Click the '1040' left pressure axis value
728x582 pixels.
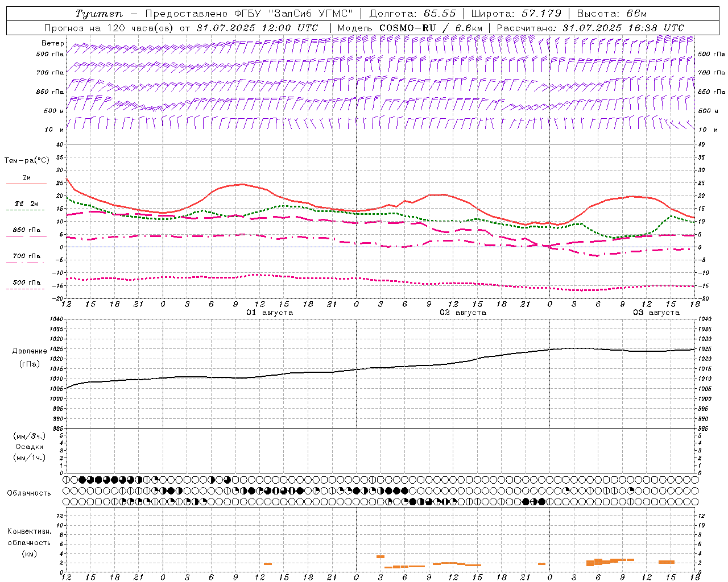(x=57, y=319)
